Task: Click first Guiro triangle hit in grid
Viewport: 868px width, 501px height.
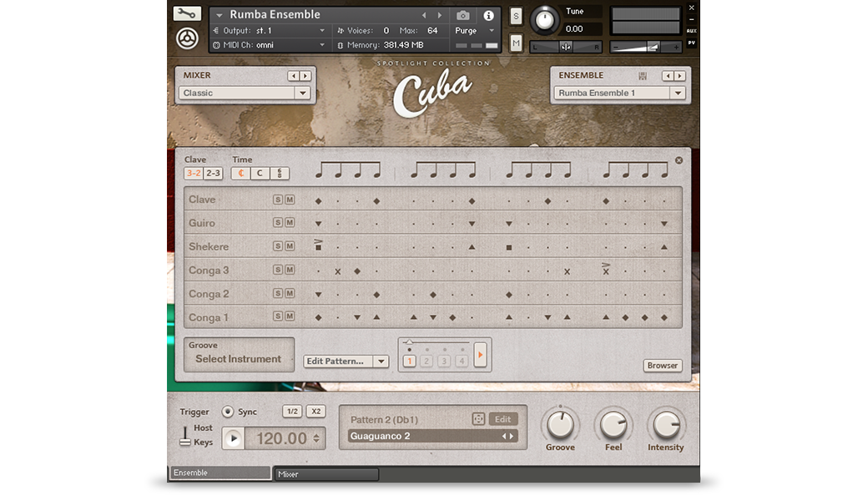Action: (x=318, y=224)
